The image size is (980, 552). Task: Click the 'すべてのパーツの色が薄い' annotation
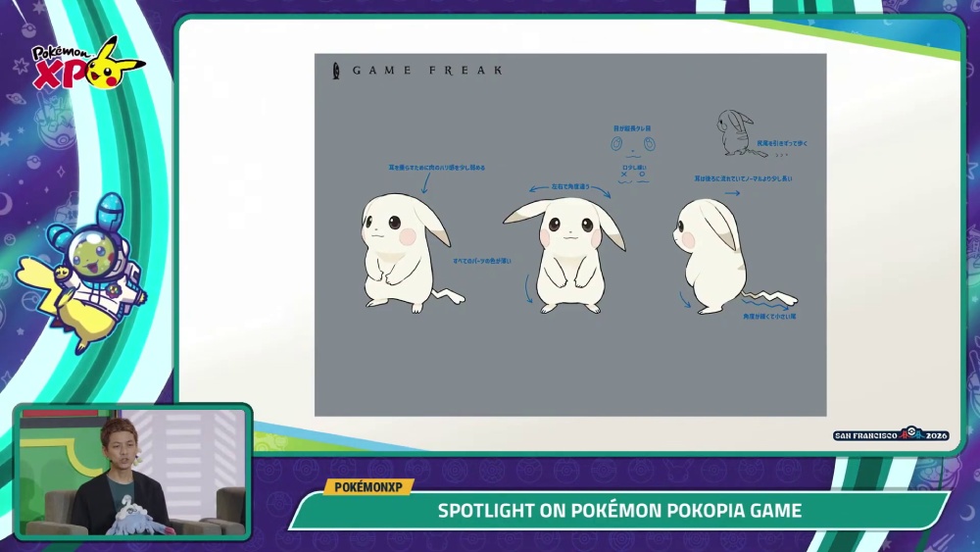coord(482,261)
